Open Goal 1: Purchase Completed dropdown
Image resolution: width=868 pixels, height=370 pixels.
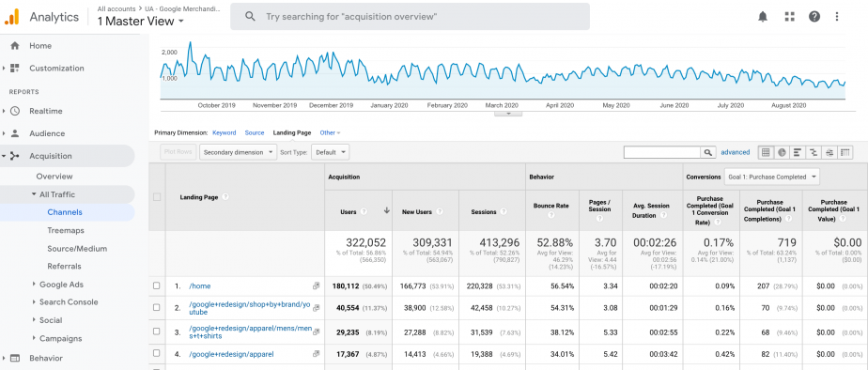[771, 177]
